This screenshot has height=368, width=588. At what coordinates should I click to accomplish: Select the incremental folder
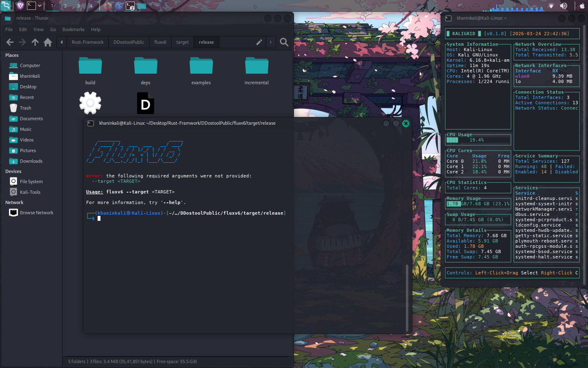257,66
